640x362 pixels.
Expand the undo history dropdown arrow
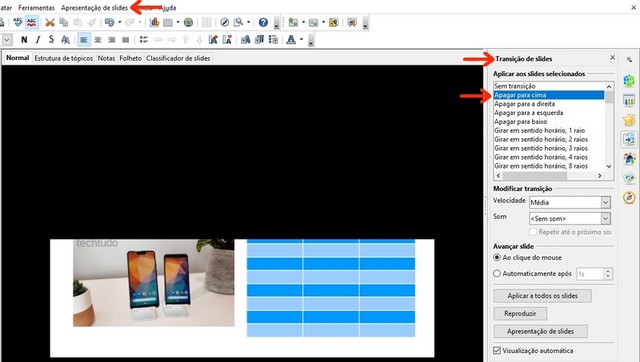[120, 22]
